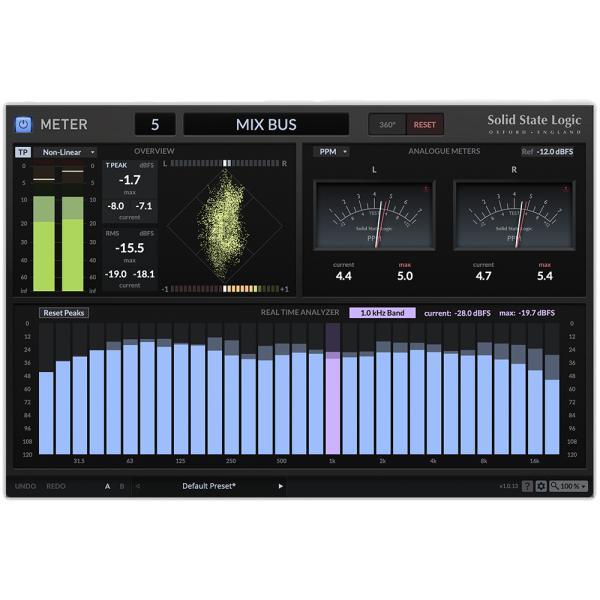This screenshot has height=600, width=600.
Task: Select the 1k frequency band bar
Action: tap(333, 389)
